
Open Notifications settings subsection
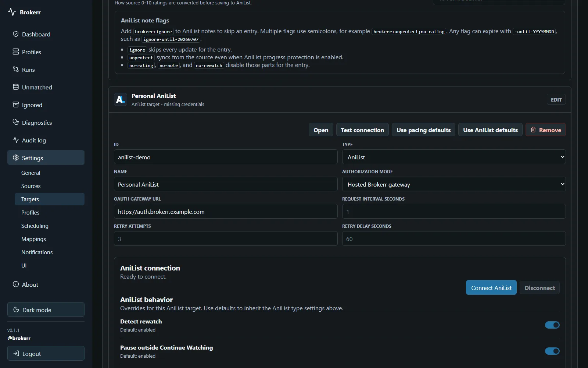pyautogui.click(x=50, y=252)
